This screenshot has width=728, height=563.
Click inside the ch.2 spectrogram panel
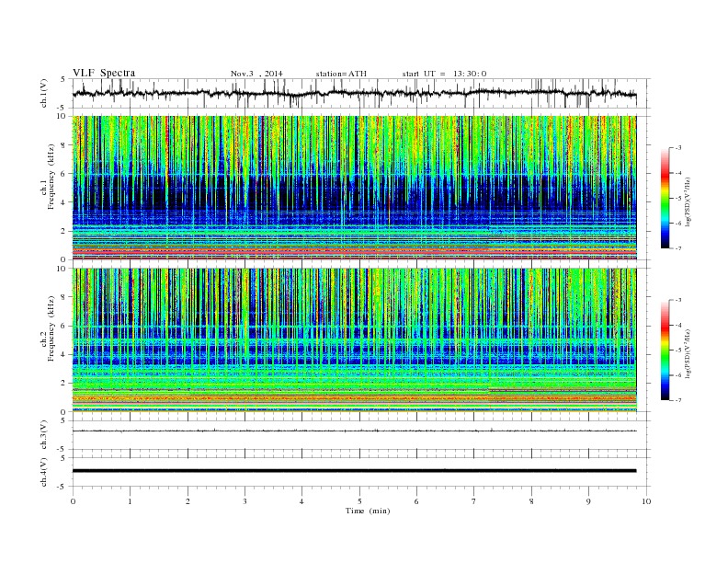point(354,340)
